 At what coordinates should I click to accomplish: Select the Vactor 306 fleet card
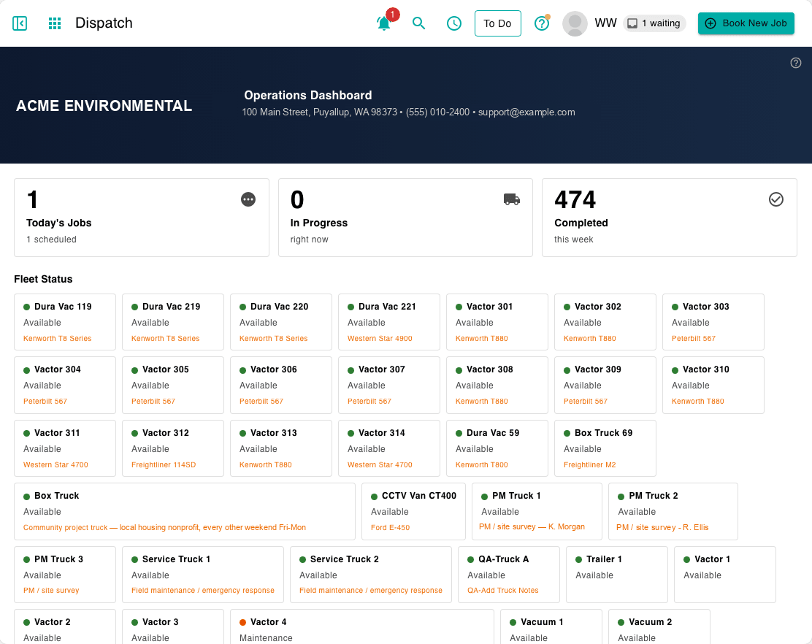tap(281, 385)
